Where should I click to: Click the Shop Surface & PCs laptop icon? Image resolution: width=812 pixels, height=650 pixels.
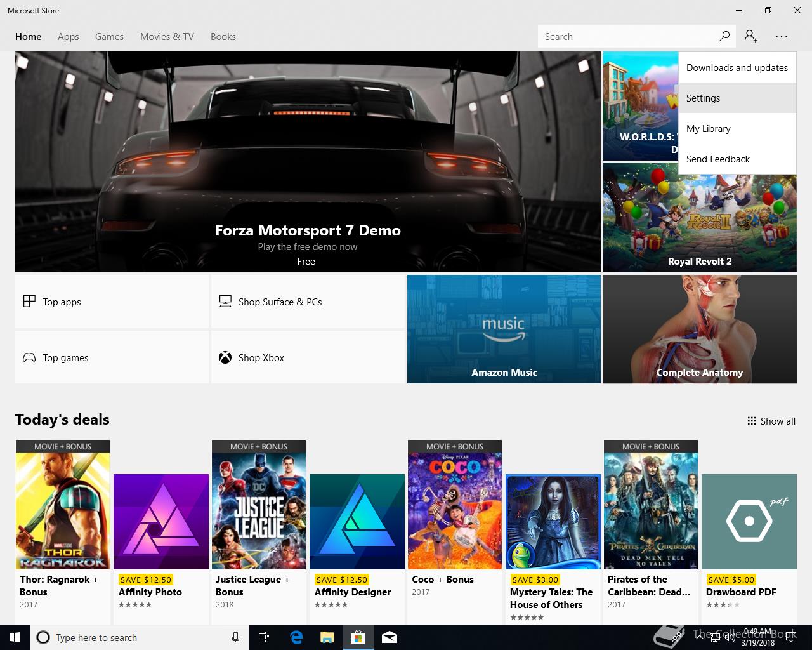pyautogui.click(x=225, y=302)
